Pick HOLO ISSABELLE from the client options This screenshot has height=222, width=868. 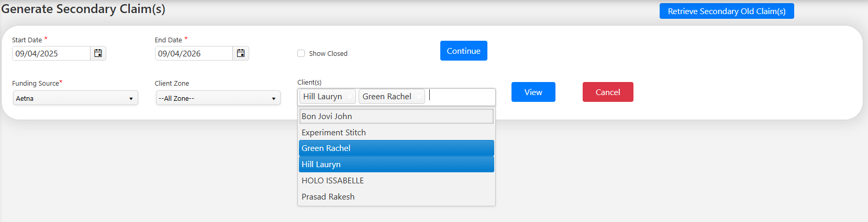(396, 180)
